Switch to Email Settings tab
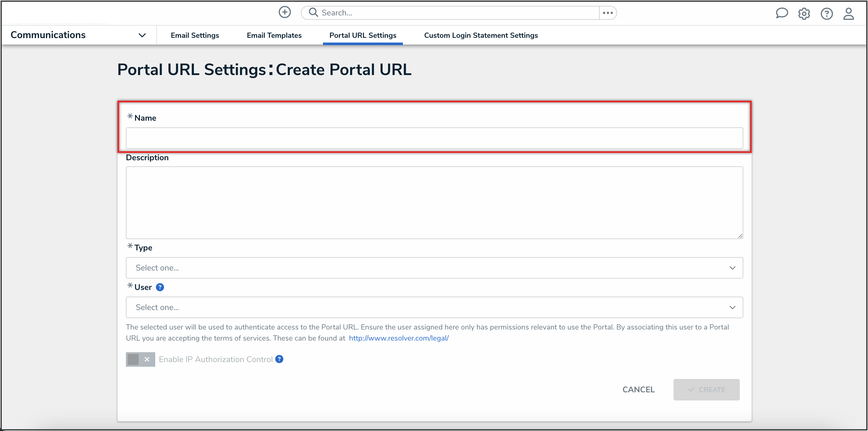The width and height of the screenshot is (868, 431). (x=195, y=35)
